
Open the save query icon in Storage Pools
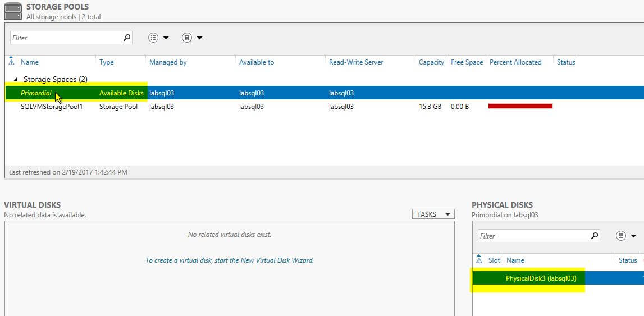click(x=187, y=38)
